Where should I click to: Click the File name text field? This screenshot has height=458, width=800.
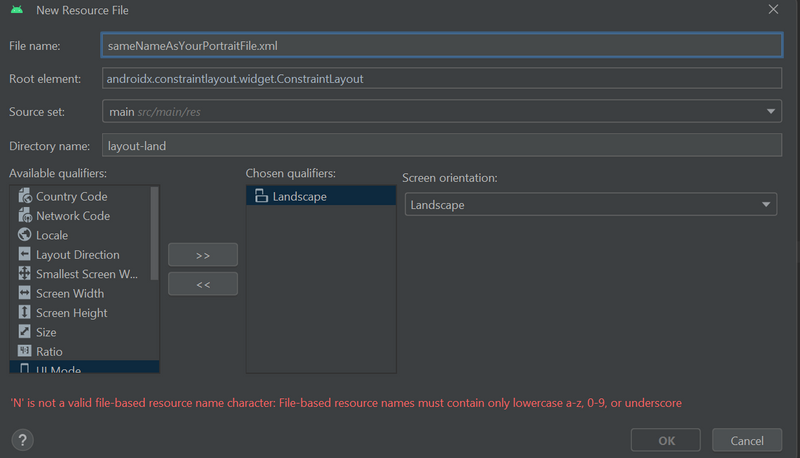coord(441,45)
